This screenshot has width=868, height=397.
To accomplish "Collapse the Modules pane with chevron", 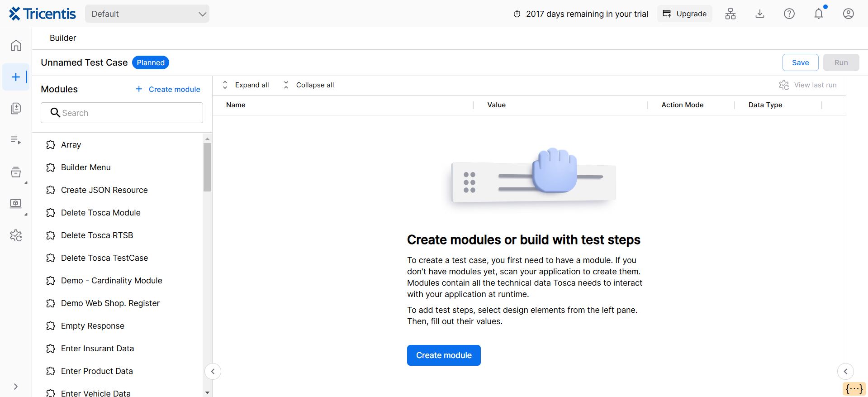I will (213, 371).
